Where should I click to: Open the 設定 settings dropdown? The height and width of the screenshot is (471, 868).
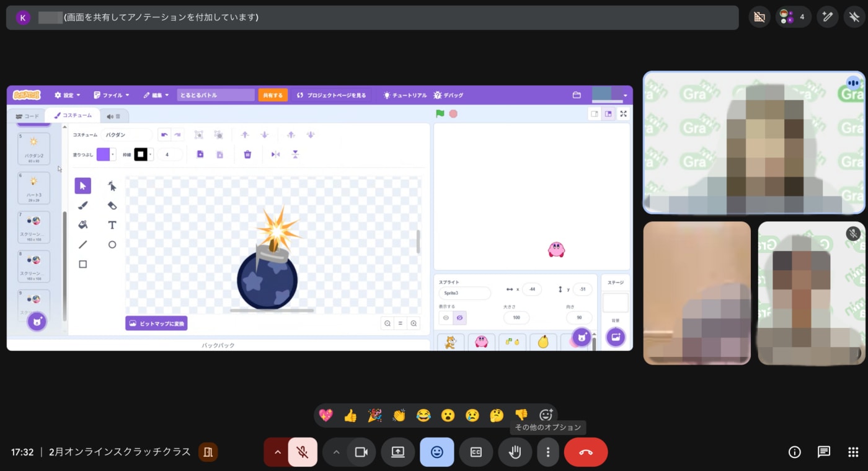click(x=68, y=95)
